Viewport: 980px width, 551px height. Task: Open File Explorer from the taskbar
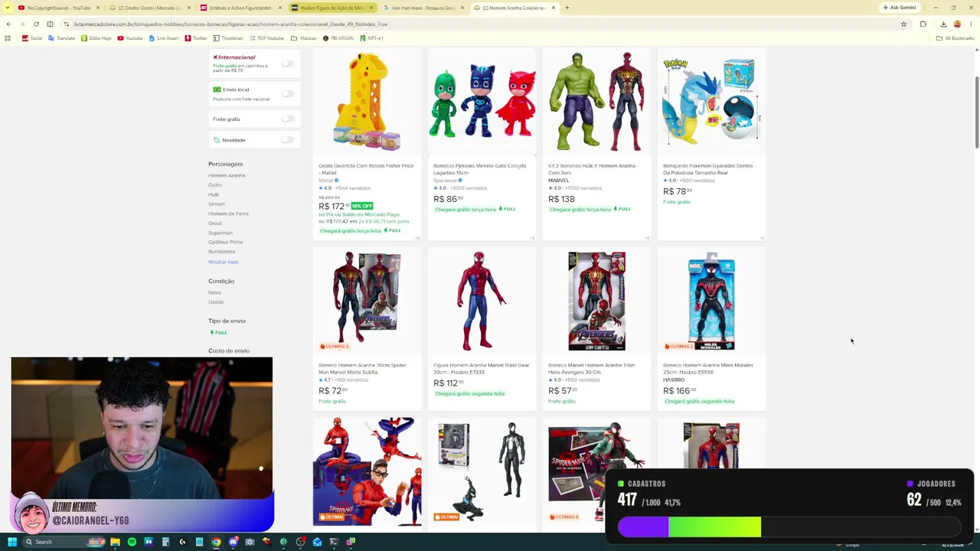tap(115, 542)
